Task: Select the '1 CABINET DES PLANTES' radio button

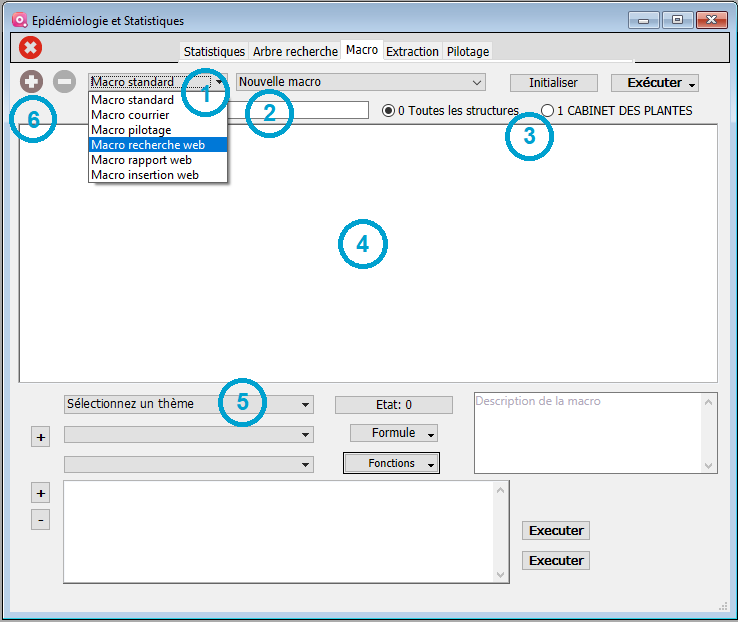Action: (x=547, y=111)
